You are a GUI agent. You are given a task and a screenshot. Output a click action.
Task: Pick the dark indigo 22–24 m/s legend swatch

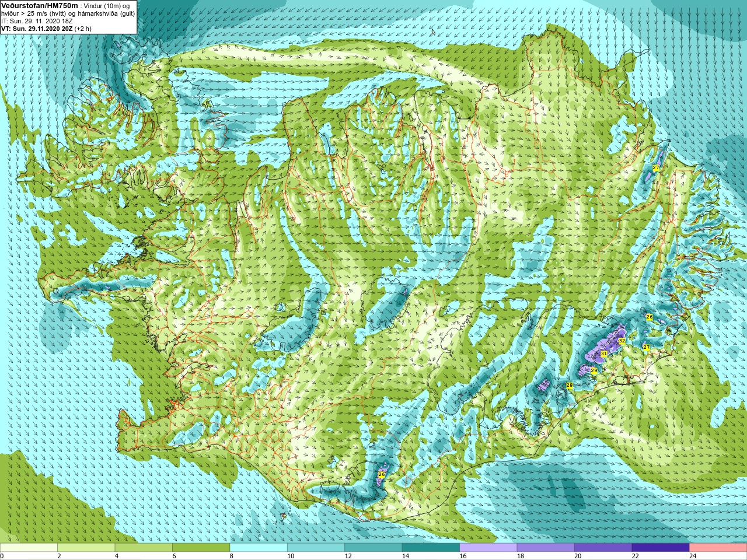pyautogui.click(x=661, y=548)
